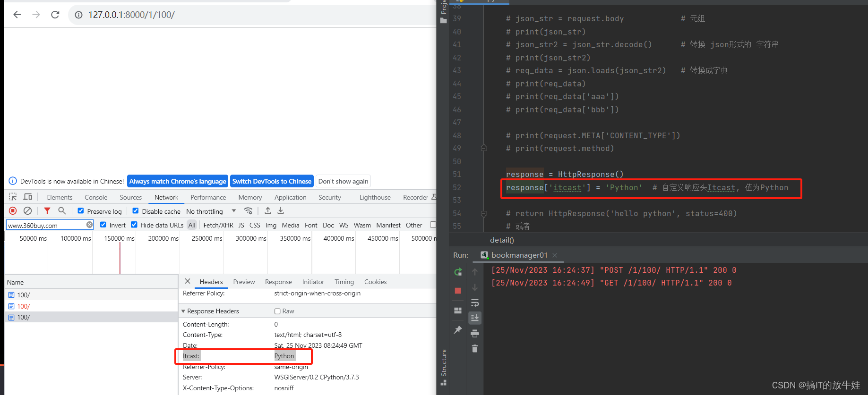Open the Timing tab of request
Image resolution: width=868 pixels, height=395 pixels.
click(344, 282)
